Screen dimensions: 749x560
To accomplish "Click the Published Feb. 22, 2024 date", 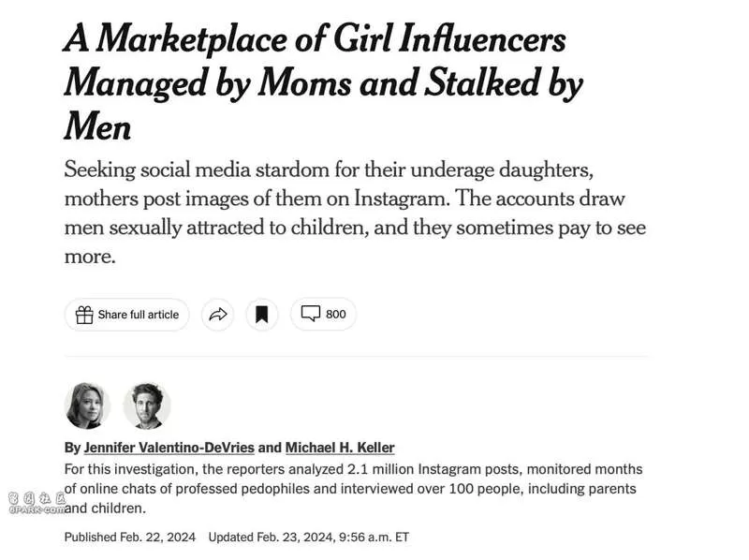I will 130,538.
